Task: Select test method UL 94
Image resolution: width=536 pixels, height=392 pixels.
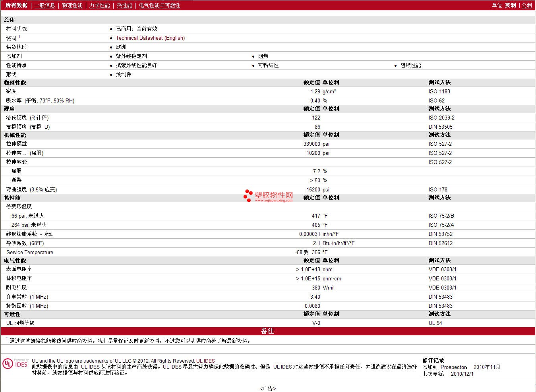Action: (435, 323)
